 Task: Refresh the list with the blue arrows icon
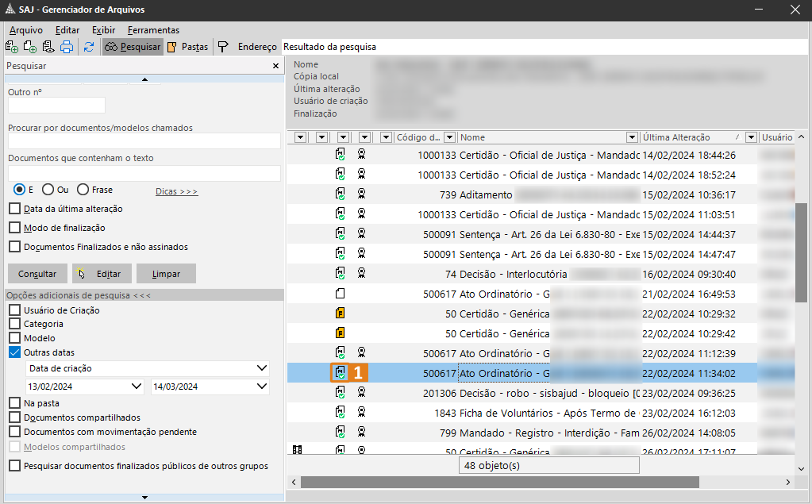(x=89, y=47)
